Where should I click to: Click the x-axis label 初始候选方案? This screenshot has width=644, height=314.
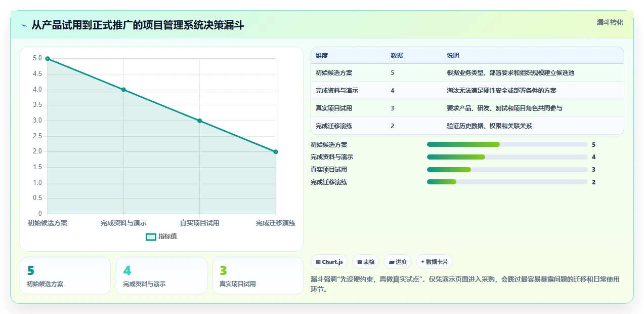coord(48,223)
